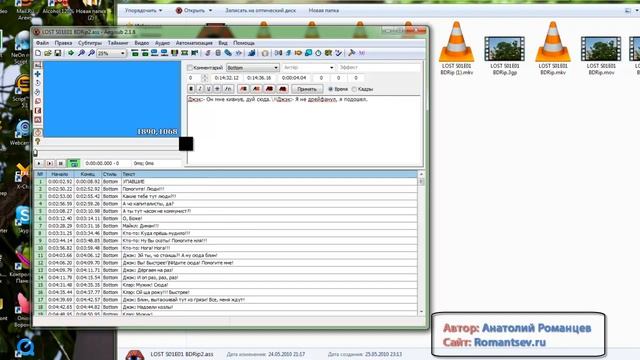Click the Underline formatting button
This screenshot has width=640, height=360.
tap(209, 89)
